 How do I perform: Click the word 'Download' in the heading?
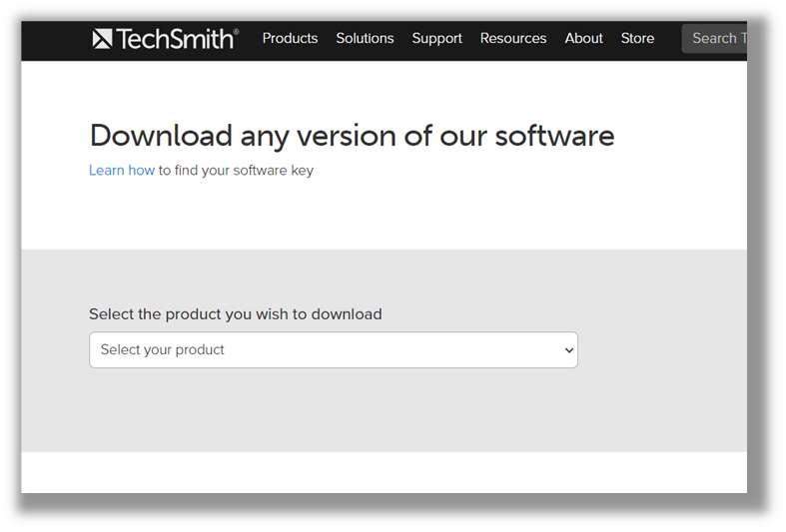pos(161,136)
